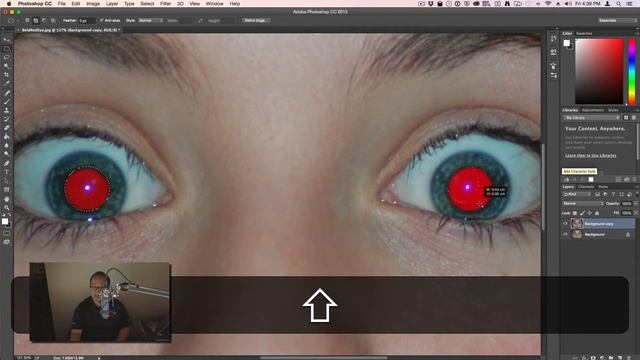Select the Pen tool
This screenshot has height=360, width=640.
point(7,163)
